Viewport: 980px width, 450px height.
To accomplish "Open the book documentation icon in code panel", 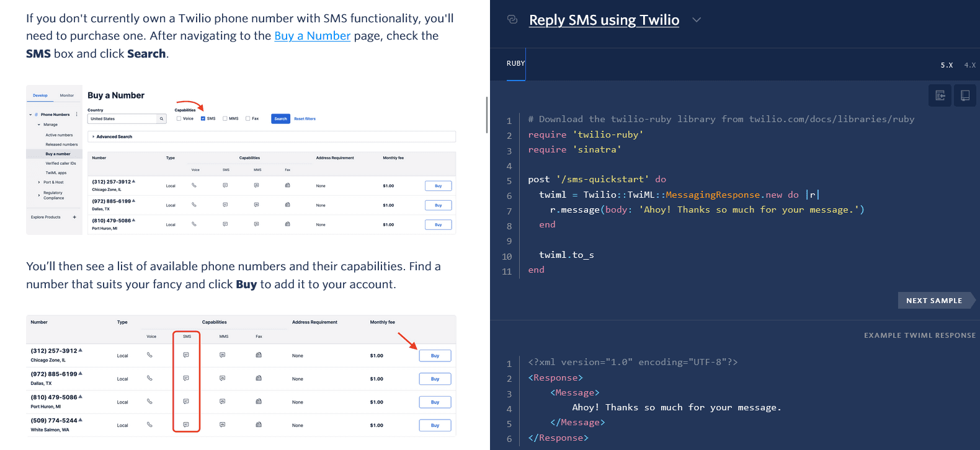I will point(965,95).
